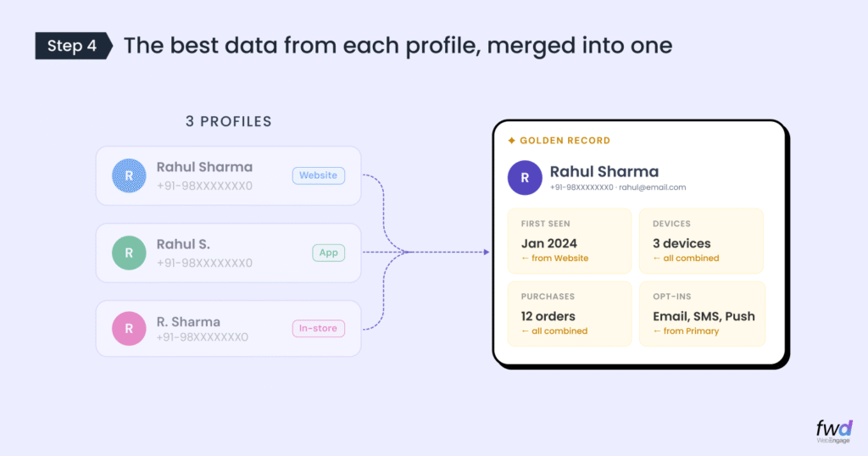This screenshot has width=868, height=456.
Task: Click the green Rahul S. avatar
Action: tap(129, 253)
